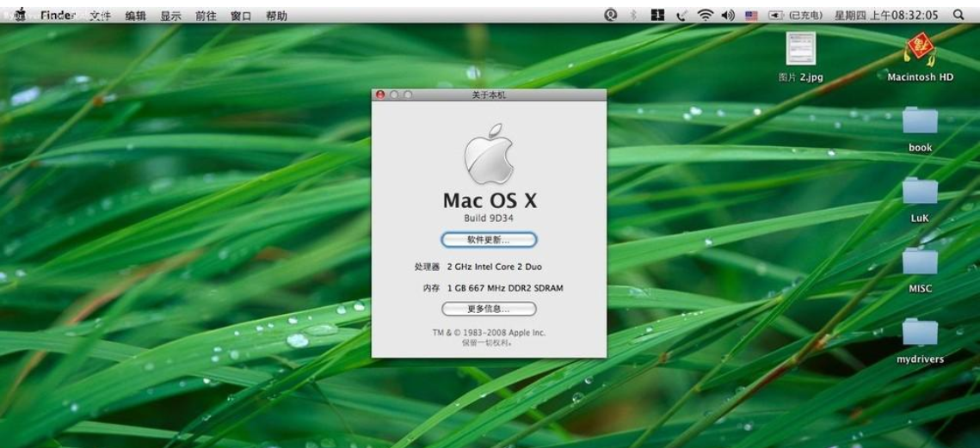Open the 文件 menu
Viewport: 980px width, 448px height.
(x=101, y=15)
